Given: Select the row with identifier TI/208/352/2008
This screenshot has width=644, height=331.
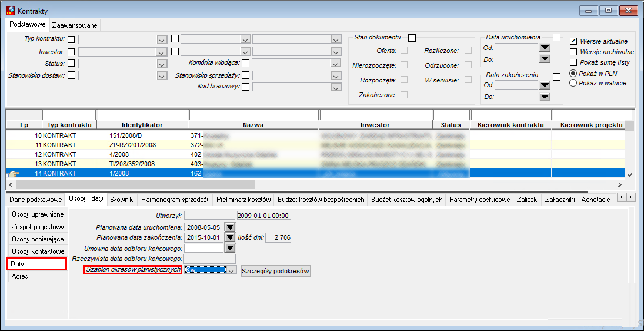Looking at the screenshot, I should [315, 164].
